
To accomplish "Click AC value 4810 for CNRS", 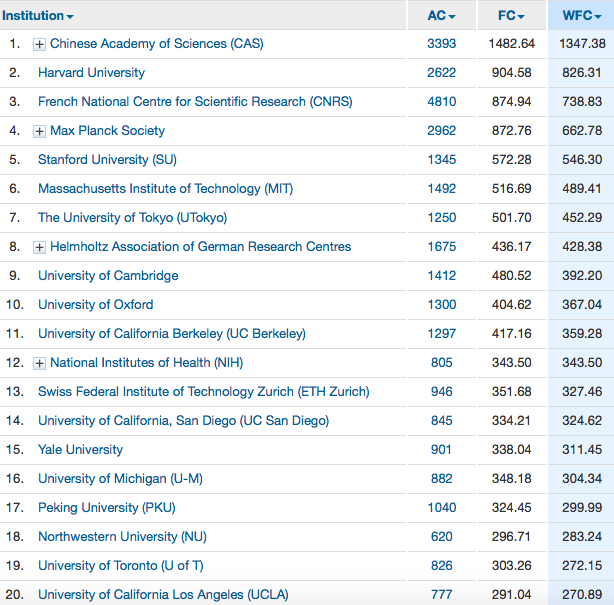I will pos(441,101).
